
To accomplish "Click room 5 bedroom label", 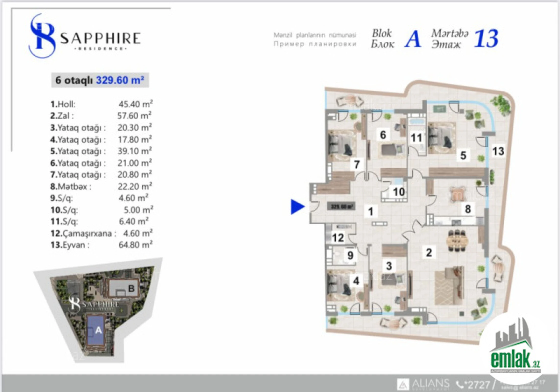I will (x=463, y=155).
